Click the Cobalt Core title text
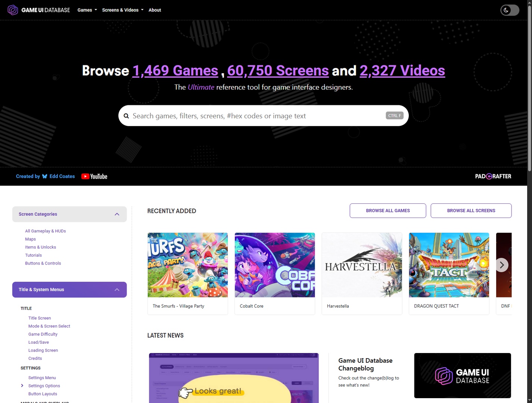The height and width of the screenshot is (403, 532). pyautogui.click(x=252, y=306)
